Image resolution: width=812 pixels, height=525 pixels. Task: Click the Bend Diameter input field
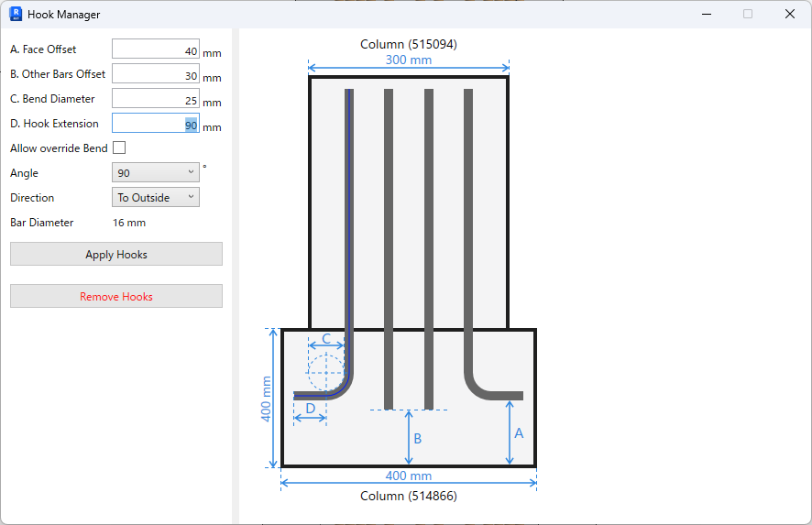[156, 98]
